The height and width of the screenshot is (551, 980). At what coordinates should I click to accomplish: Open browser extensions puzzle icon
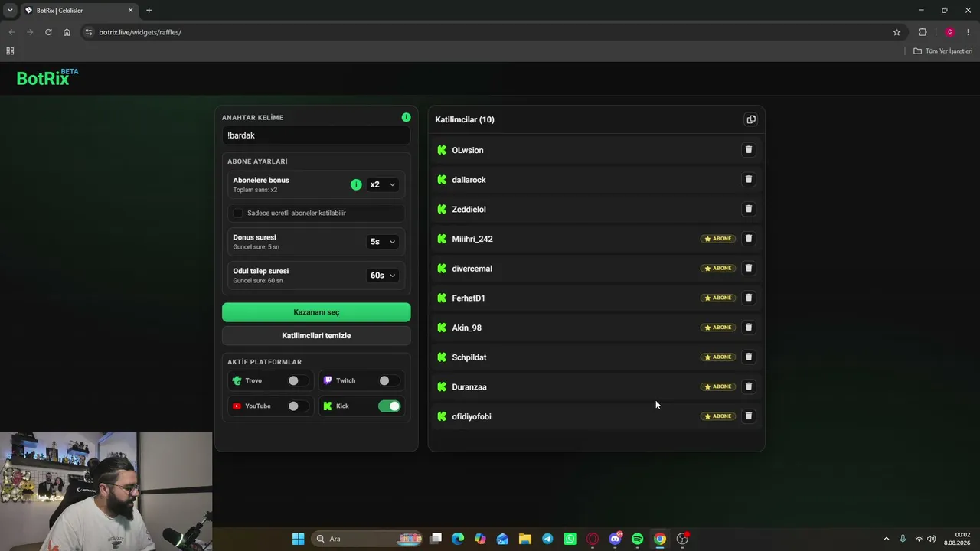point(923,32)
